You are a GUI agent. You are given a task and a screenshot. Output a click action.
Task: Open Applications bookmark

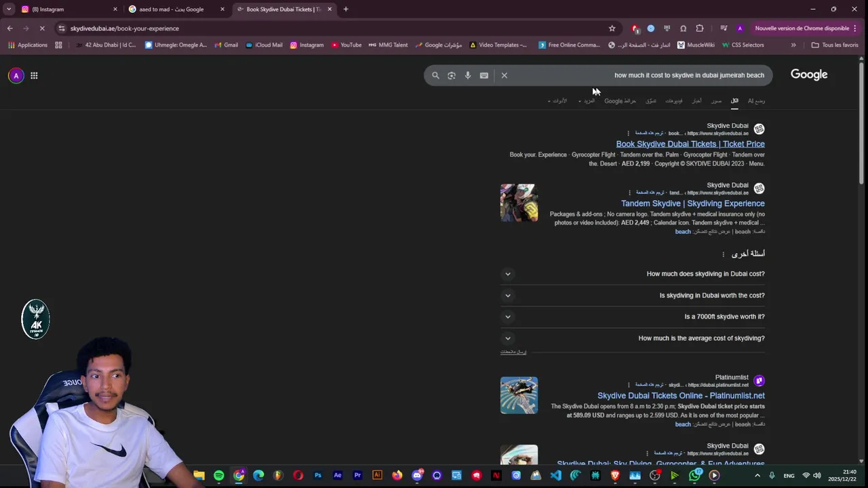(x=28, y=45)
